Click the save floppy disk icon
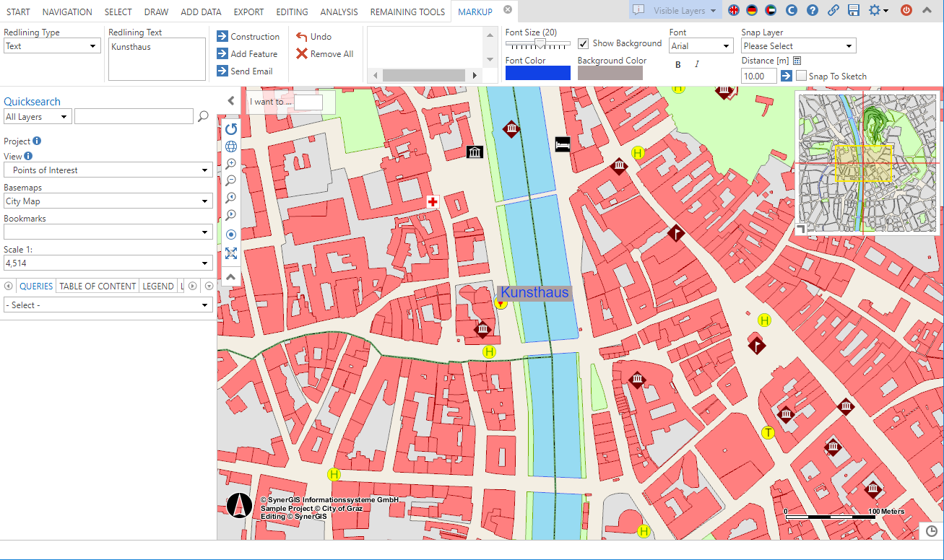This screenshot has width=944, height=560. tap(853, 10)
